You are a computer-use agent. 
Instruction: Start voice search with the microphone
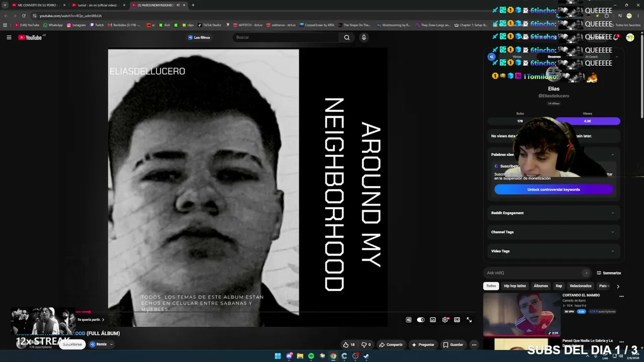(364, 37)
